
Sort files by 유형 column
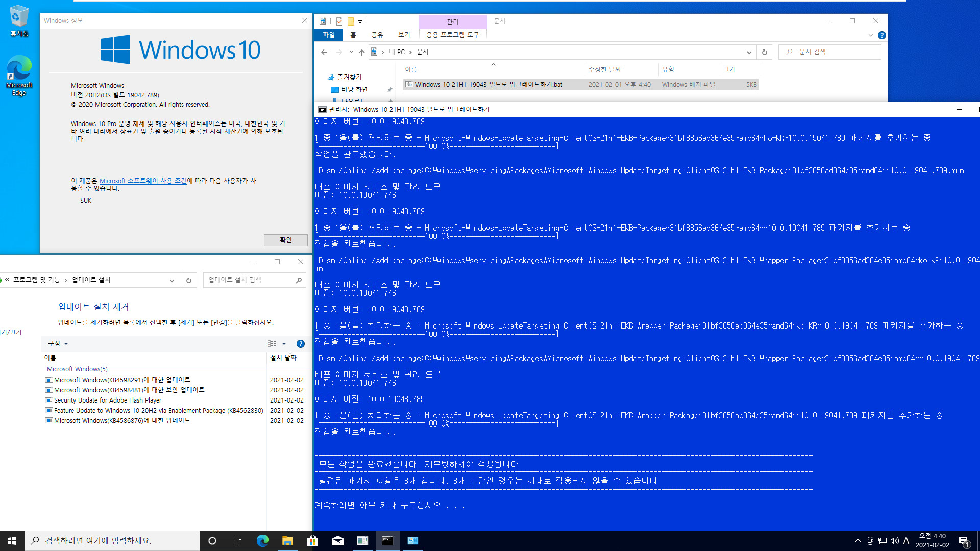pos(689,69)
